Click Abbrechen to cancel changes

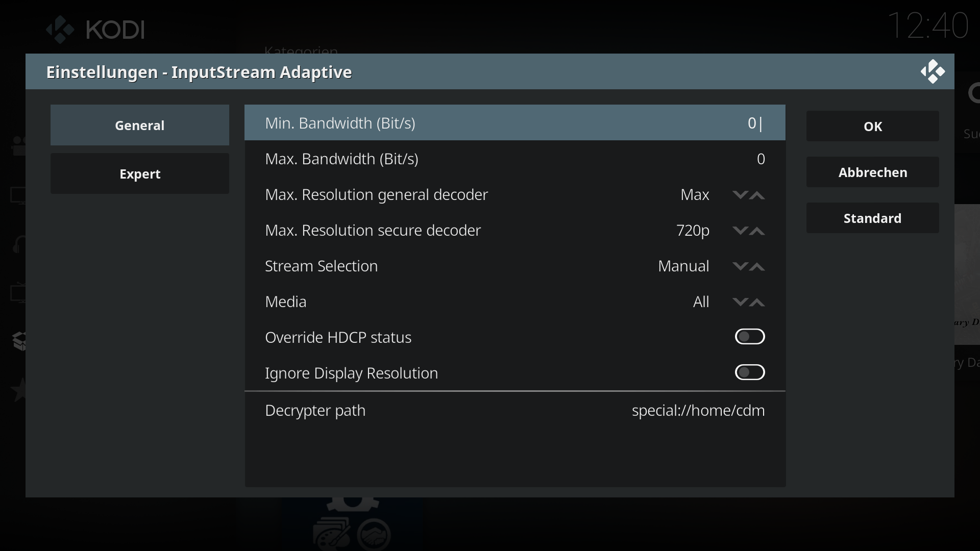(873, 172)
